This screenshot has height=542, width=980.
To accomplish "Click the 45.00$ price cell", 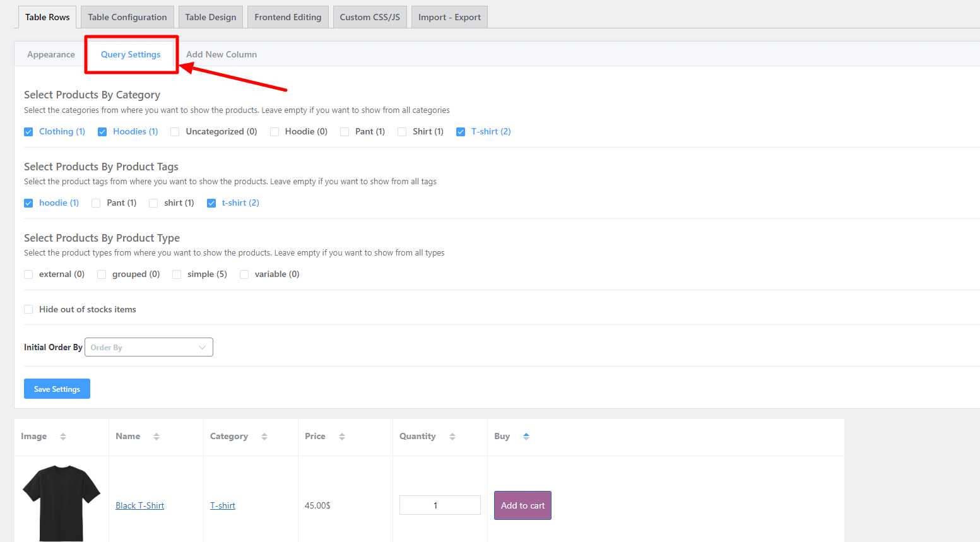I will pyautogui.click(x=317, y=505).
